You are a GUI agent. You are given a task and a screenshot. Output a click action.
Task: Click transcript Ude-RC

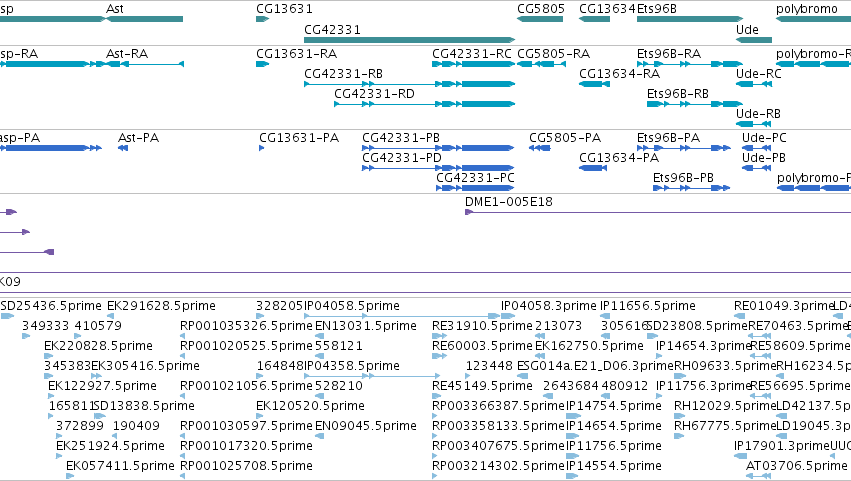[x=759, y=74]
